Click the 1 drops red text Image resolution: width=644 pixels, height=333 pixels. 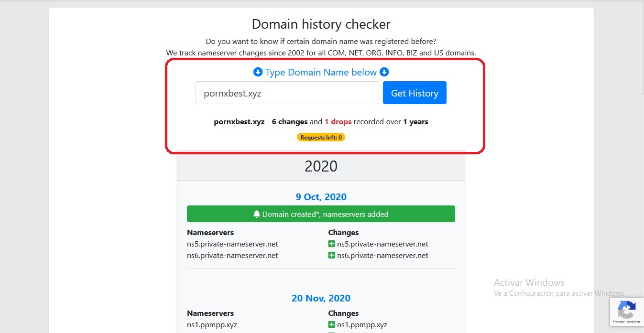point(338,121)
